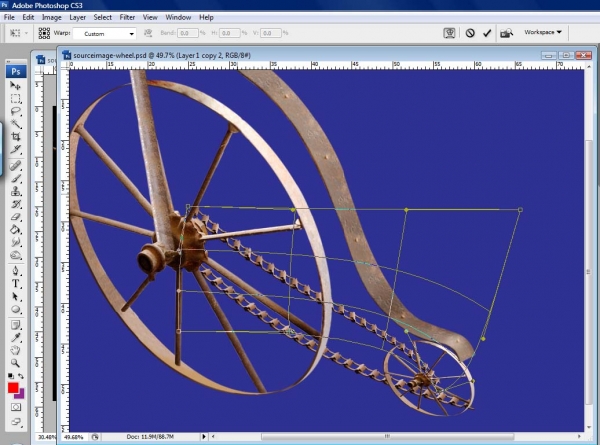Open the File menu
Screen dimensions: 600x445
pyautogui.click(x=9, y=17)
